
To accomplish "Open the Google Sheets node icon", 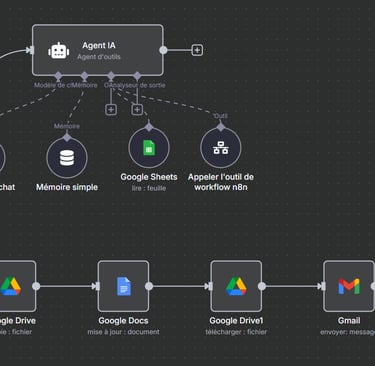I will point(149,147).
